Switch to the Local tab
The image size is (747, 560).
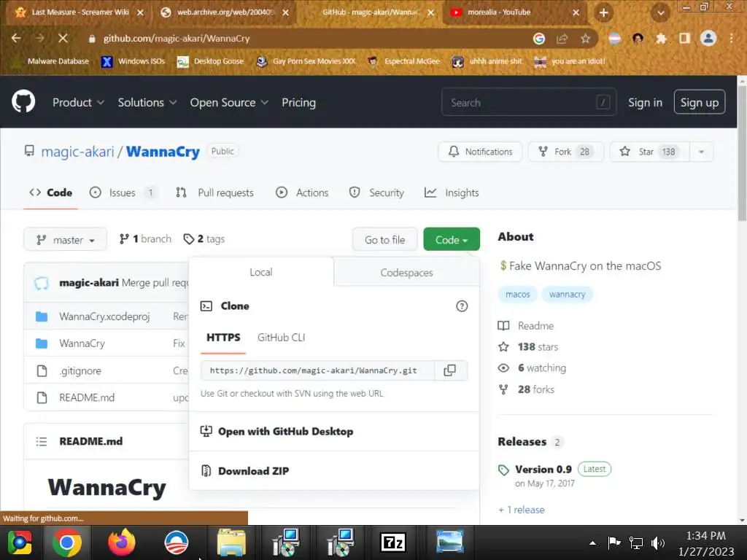[x=261, y=273]
